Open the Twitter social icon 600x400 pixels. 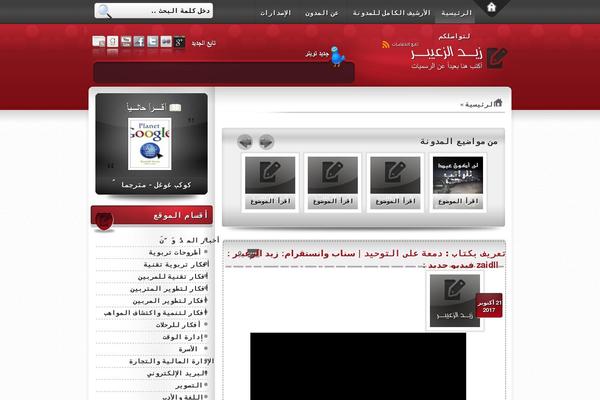point(153,42)
